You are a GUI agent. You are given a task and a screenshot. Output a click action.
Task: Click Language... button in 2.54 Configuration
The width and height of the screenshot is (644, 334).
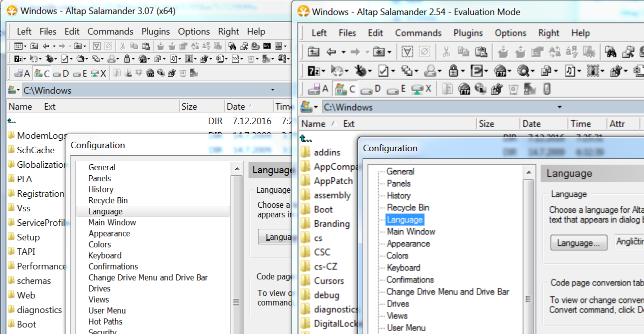[578, 243]
